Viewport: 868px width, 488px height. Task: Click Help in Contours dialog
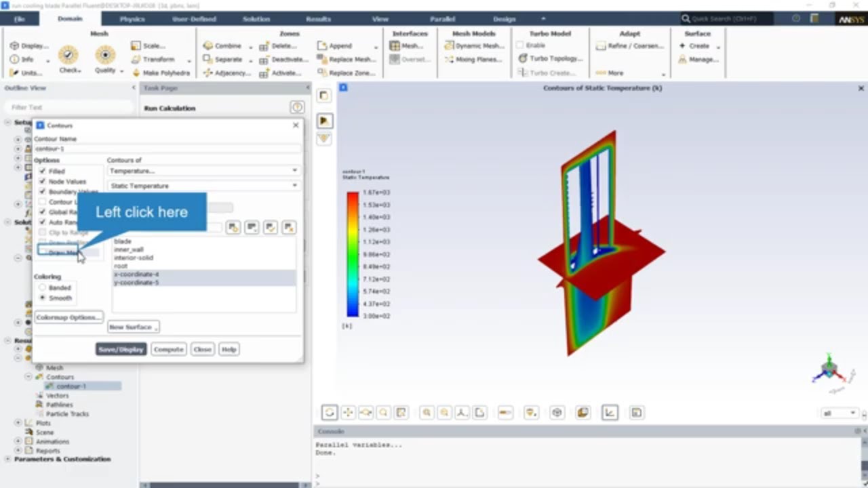[229, 349]
